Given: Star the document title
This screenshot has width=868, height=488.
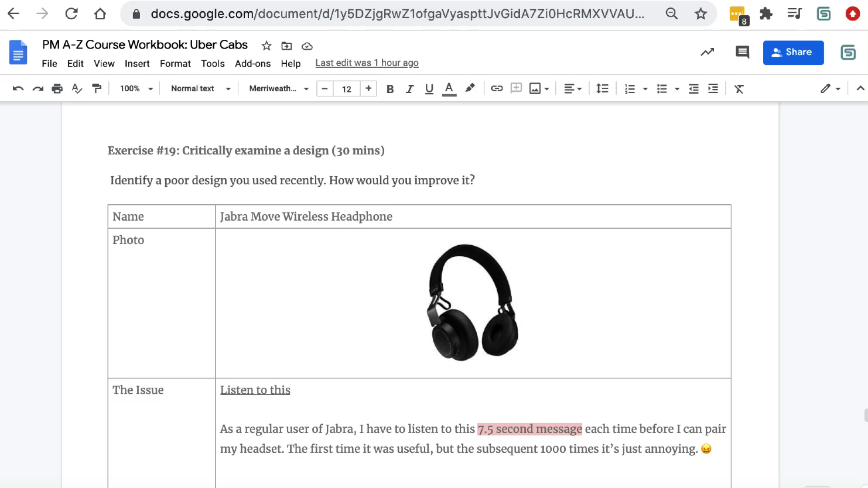Looking at the screenshot, I should 266,46.
